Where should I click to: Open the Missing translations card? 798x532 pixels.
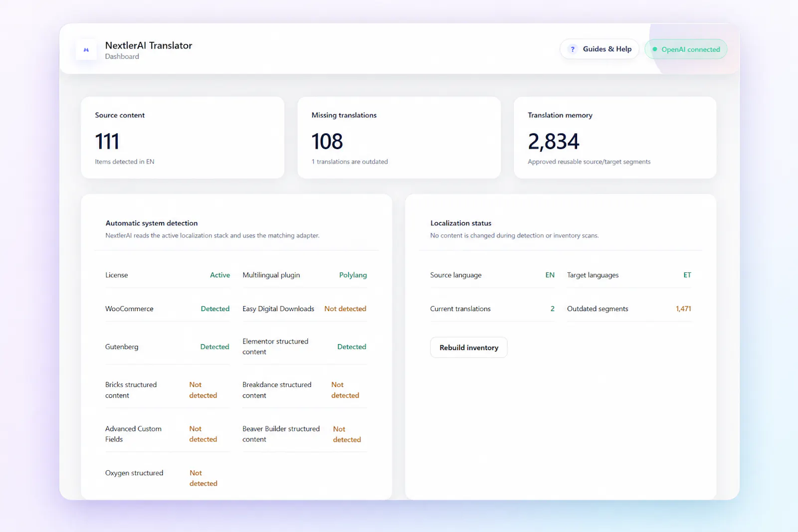[399, 138]
